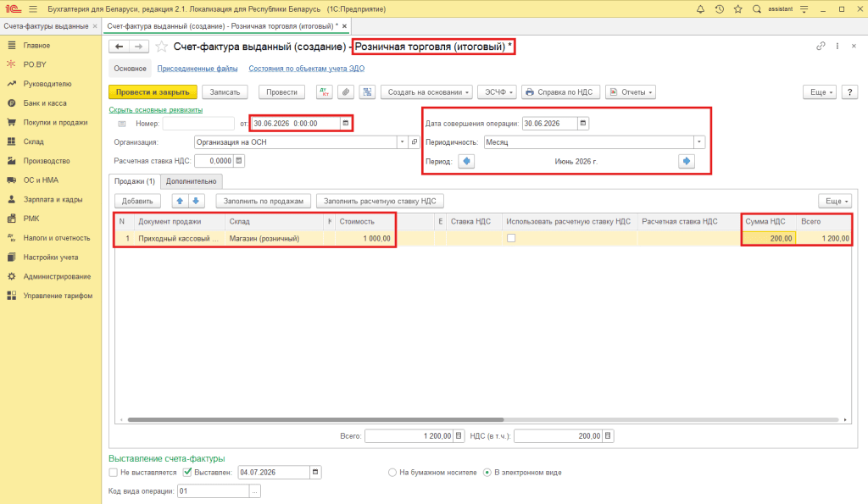Viewport: 868px width, 504px height.
Task: Move the row up with arrow
Action: (180, 201)
